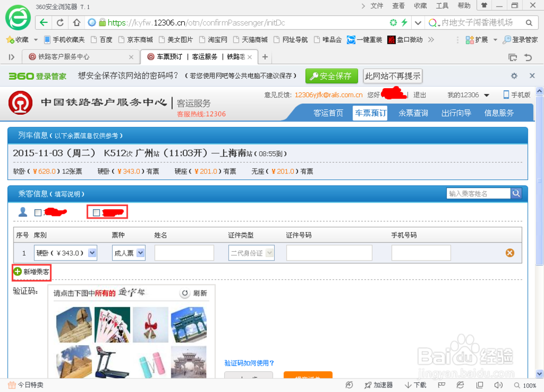The width and height of the screenshot is (544, 392).
Task: Click the passenger search magnifier icon
Action: [x=516, y=193]
